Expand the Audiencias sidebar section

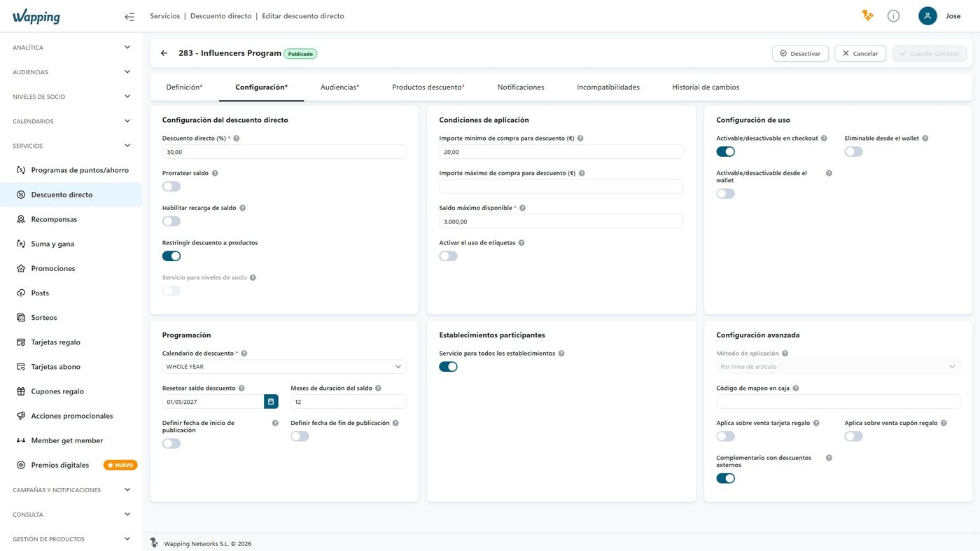click(71, 72)
